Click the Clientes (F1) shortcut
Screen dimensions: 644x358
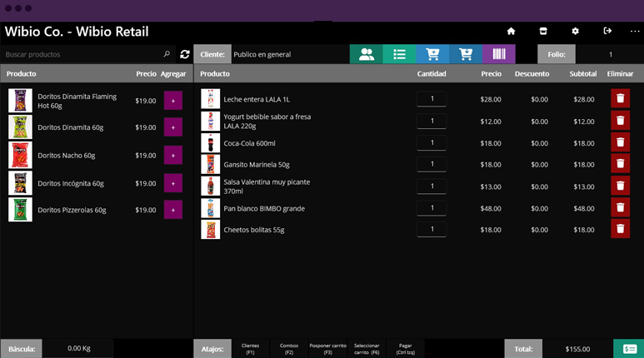pyautogui.click(x=251, y=349)
